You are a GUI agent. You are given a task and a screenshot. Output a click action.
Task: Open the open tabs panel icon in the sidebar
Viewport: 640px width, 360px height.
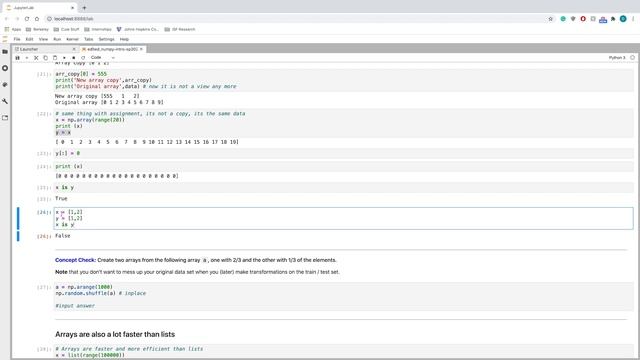[5, 118]
